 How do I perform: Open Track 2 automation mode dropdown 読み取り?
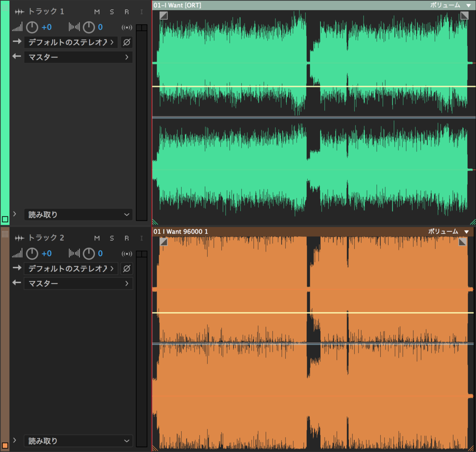[x=78, y=441]
